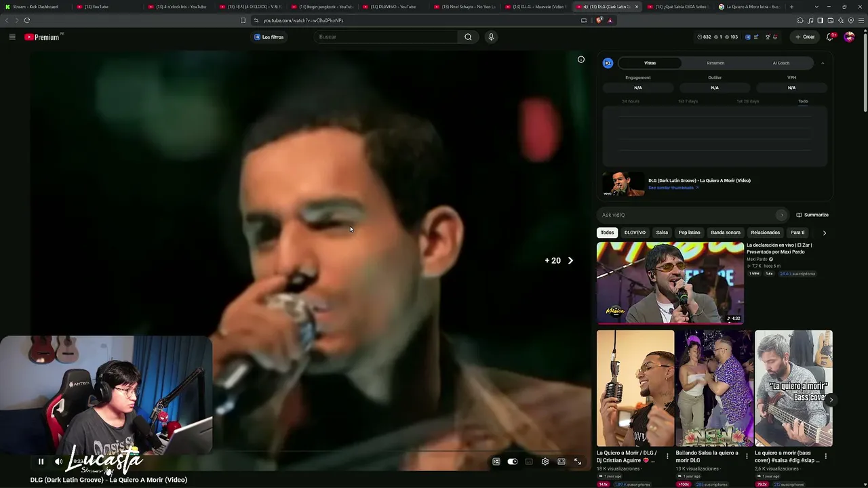Open the Brave shields icon
This screenshot has width=868, height=488.
599,20
